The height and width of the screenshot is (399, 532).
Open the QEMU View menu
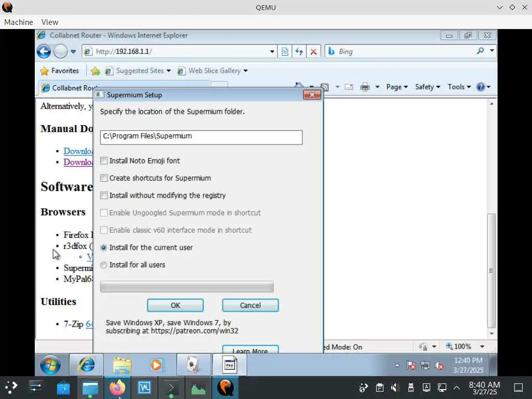click(50, 22)
